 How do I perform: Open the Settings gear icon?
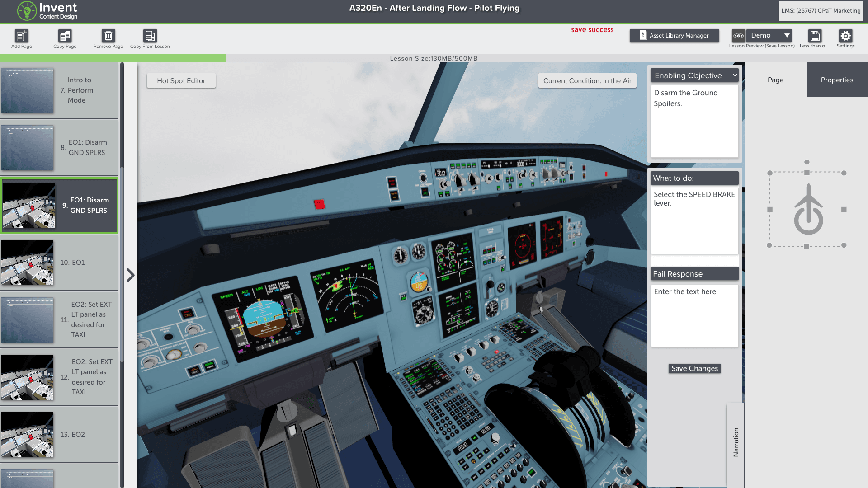pos(845,36)
